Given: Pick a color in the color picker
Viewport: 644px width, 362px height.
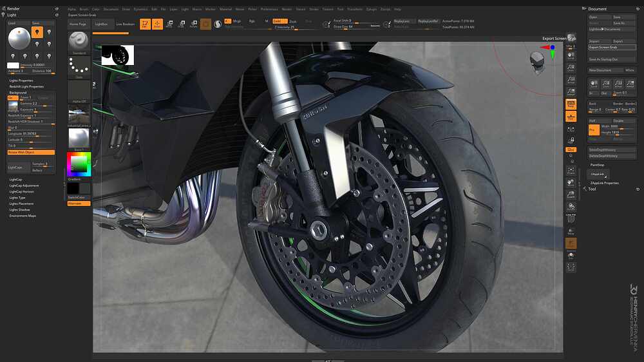Looking at the screenshot, I should pos(79,164).
